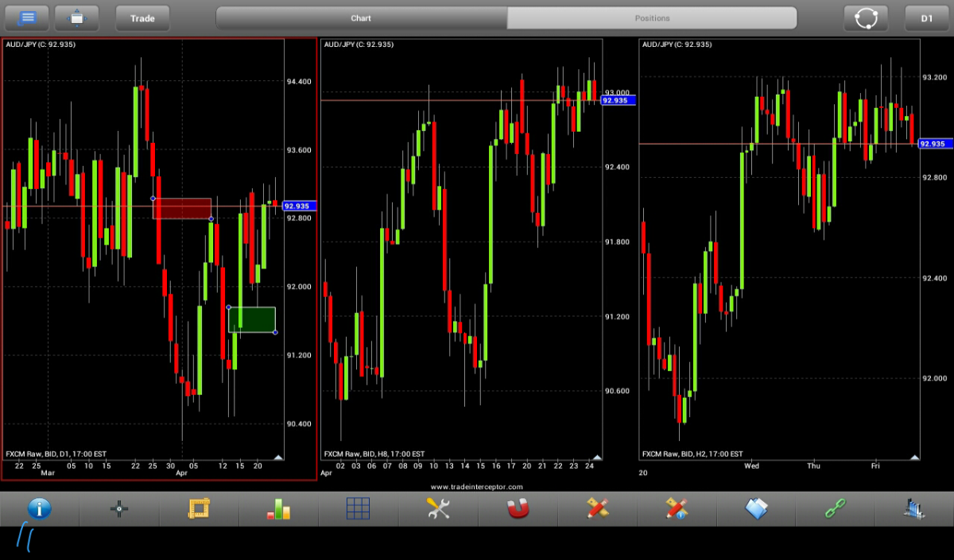The image size is (954, 560).
Task: Switch to the Chart tab
Action: (361, 17)
